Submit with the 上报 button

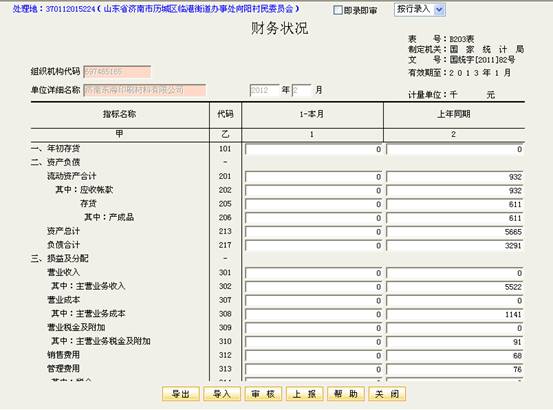[x=304, y=394]
